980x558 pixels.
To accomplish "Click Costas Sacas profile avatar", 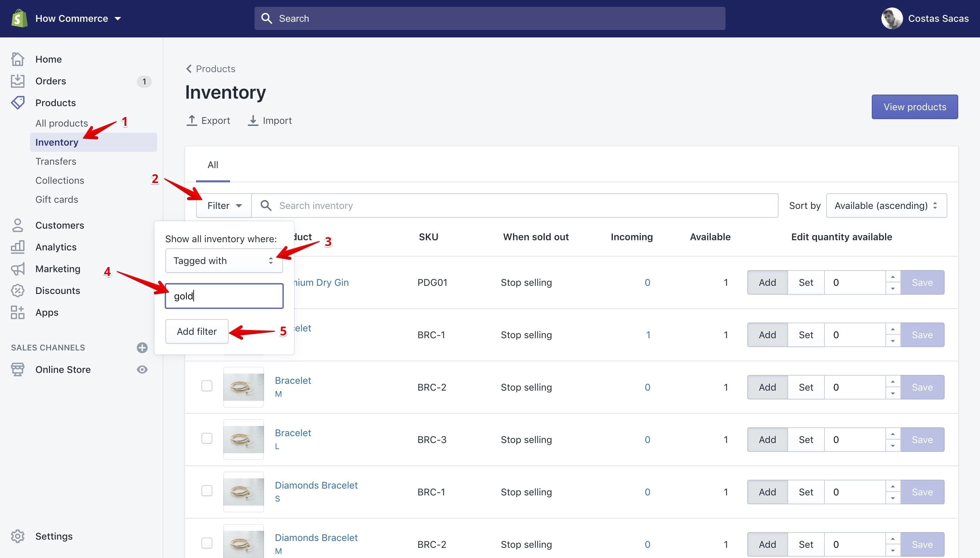I will pyautogui.click(x=892, y=18).
